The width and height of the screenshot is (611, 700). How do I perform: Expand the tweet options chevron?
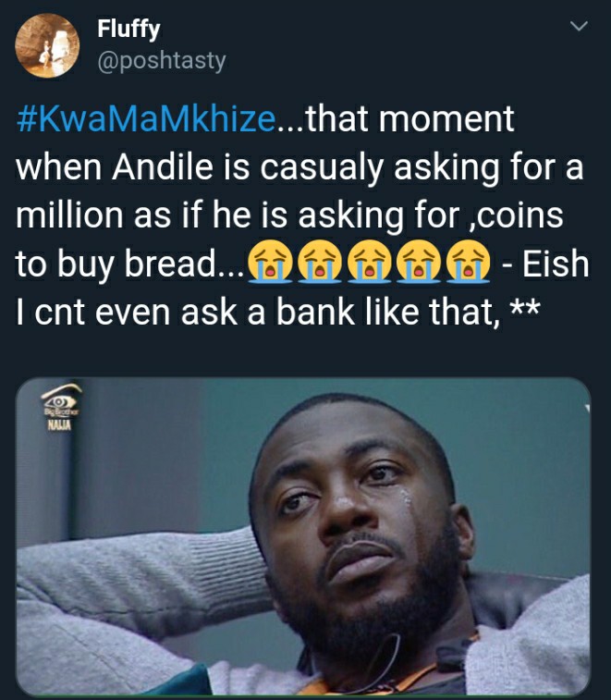pyautogui.click(x=579, y=27)
